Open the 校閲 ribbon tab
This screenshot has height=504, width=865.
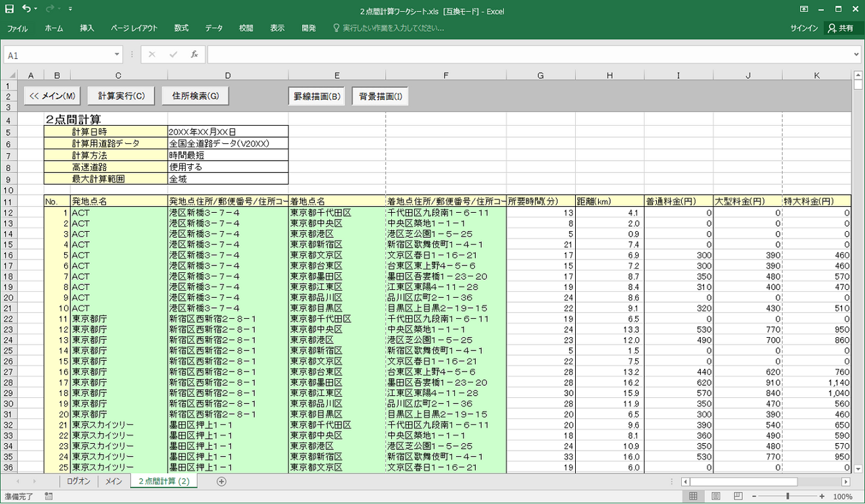click(246, 28)
